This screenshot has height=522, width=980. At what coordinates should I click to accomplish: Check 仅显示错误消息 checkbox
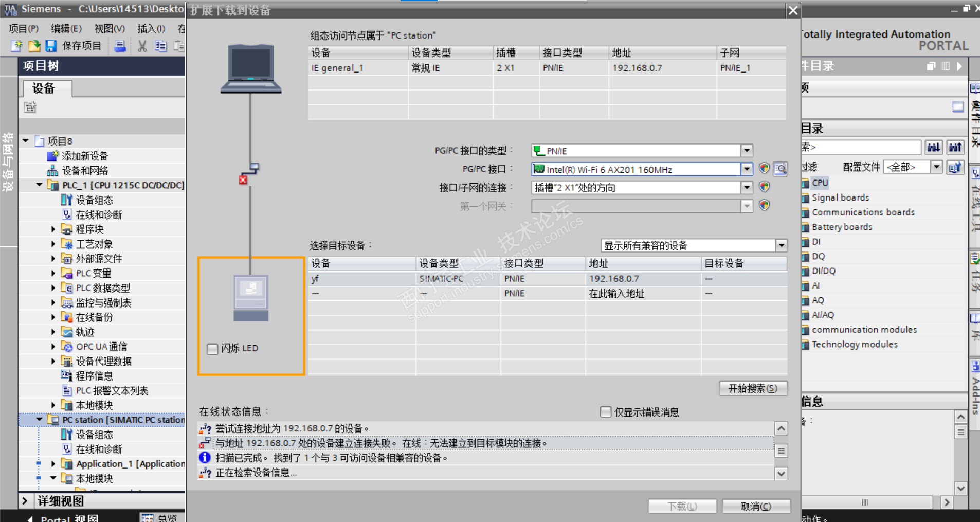click(x=606, y=412)
